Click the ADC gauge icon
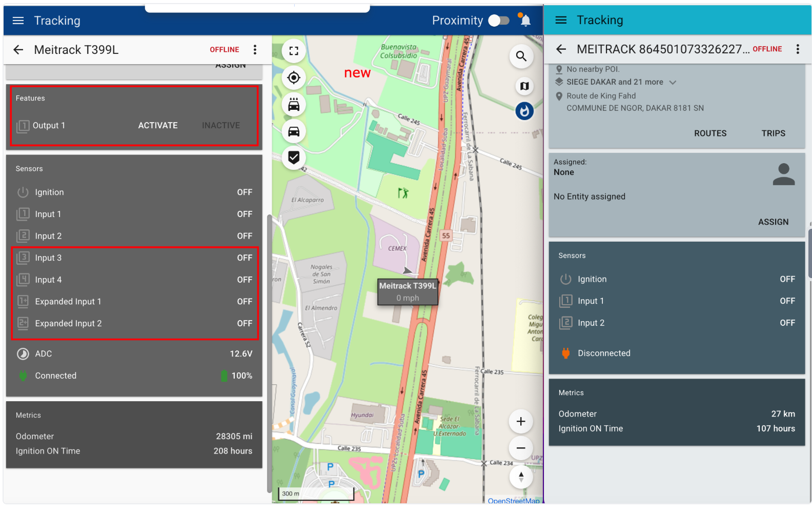812x511 pixels. pos(23,353)
